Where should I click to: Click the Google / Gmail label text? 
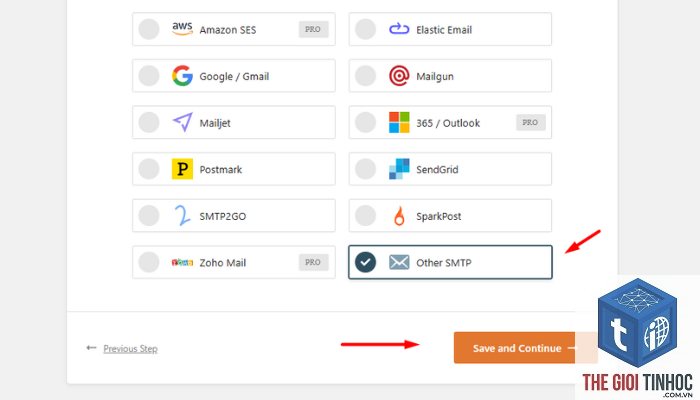pyautogui.click(x=234, y=76)
